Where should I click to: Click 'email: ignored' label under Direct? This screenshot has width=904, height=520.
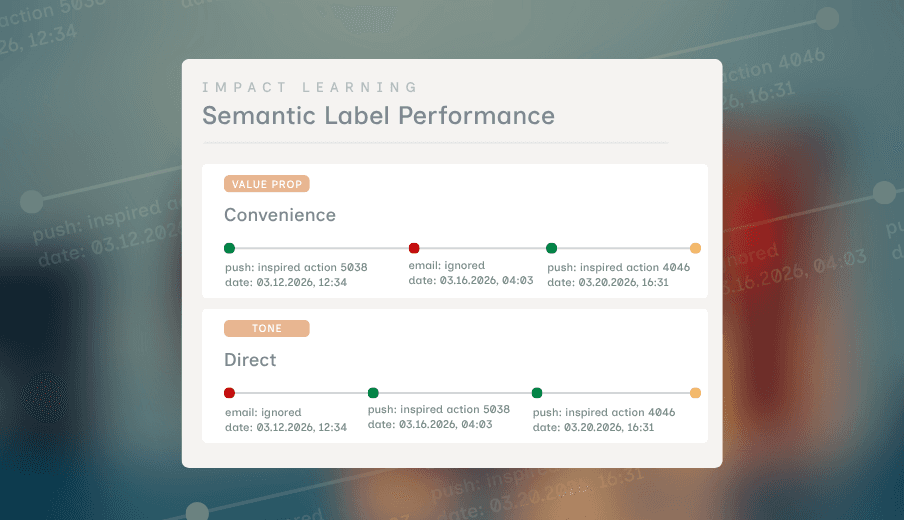(263, 412)
